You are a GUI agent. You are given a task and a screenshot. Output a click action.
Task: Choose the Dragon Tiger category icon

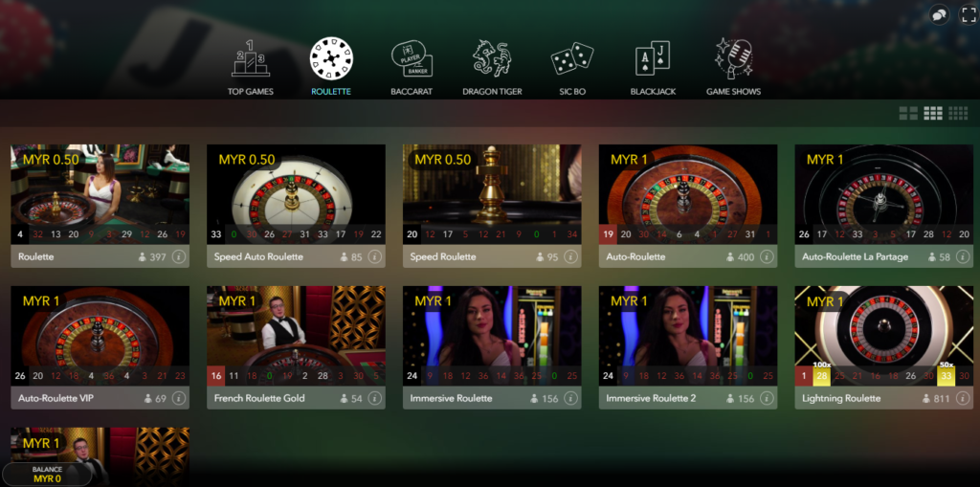[x=493, y=58]
